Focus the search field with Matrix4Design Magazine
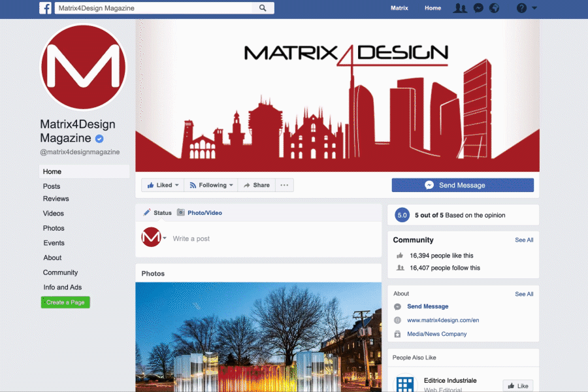The height and width of the screenshot is (392, 588). [164, 8]
